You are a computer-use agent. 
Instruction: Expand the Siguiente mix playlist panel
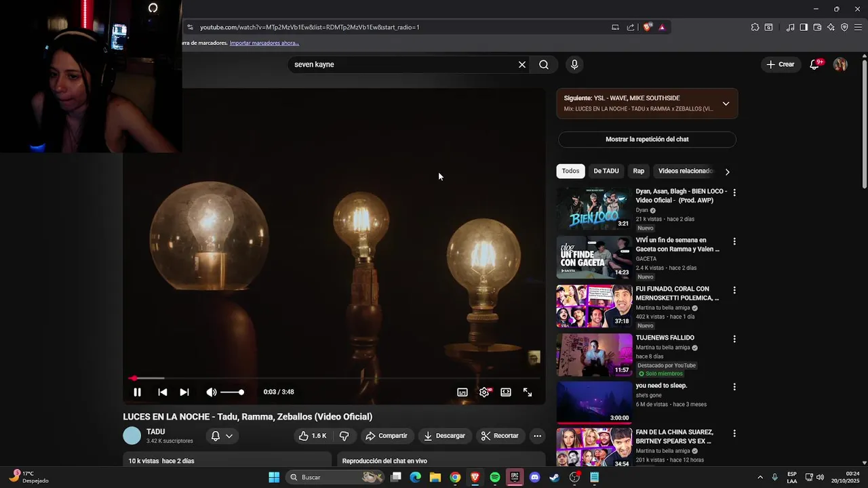726,104
